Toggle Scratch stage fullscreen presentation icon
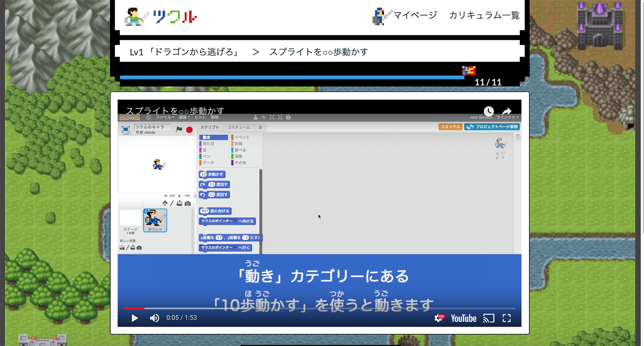 [126, 129]
